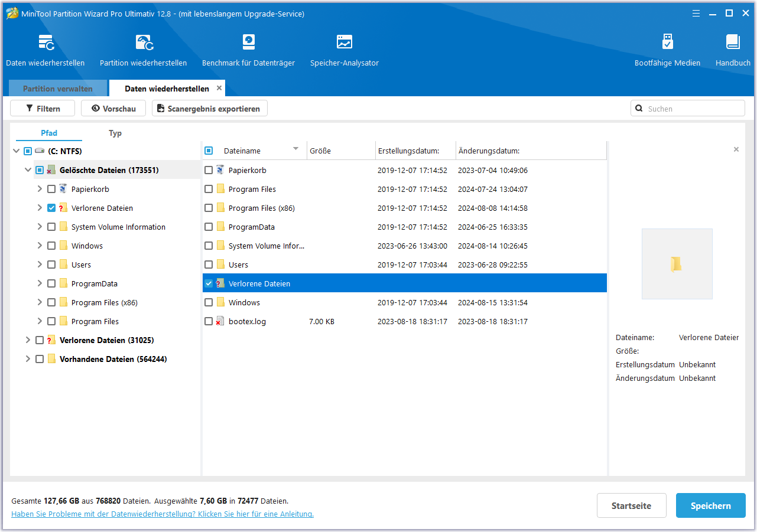The height and width of the screenshot is (532, 757).
Task: Switch to the Partition verwalten tab
Action: [58, 89]
